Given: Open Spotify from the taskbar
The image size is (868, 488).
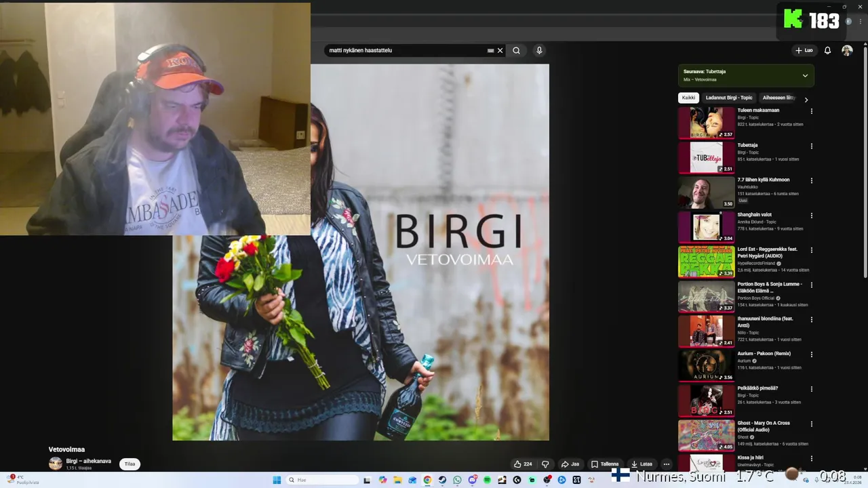Looking at the screenshot, I should tap(487, 480).
